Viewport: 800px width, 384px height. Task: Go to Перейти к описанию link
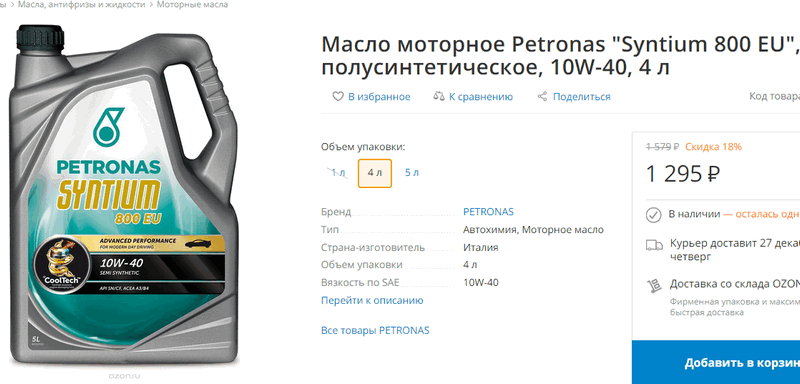372,300
